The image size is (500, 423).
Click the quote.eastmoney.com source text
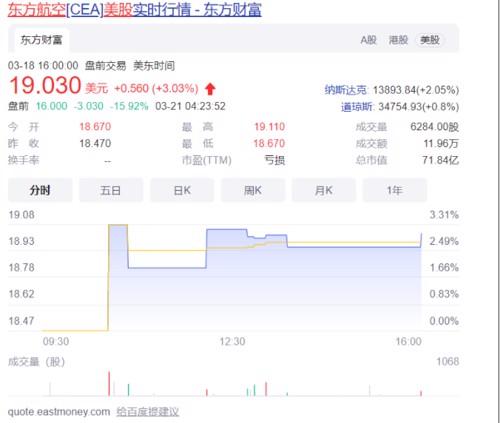click(59, 412)
